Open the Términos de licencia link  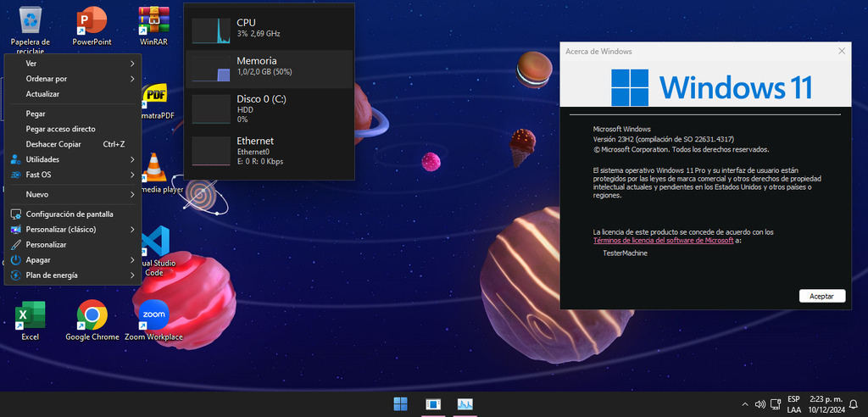[x=663, y=241]
